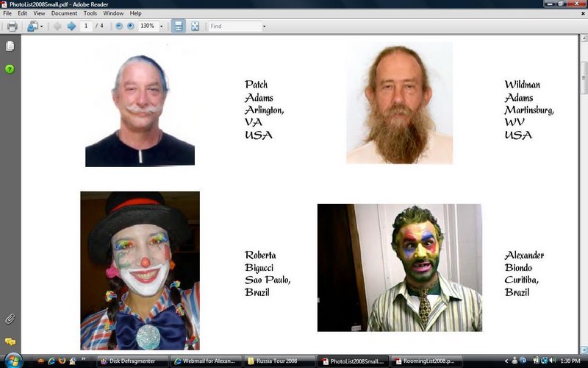Click Wildman Adams portrait photo

(x=399, y=103)
